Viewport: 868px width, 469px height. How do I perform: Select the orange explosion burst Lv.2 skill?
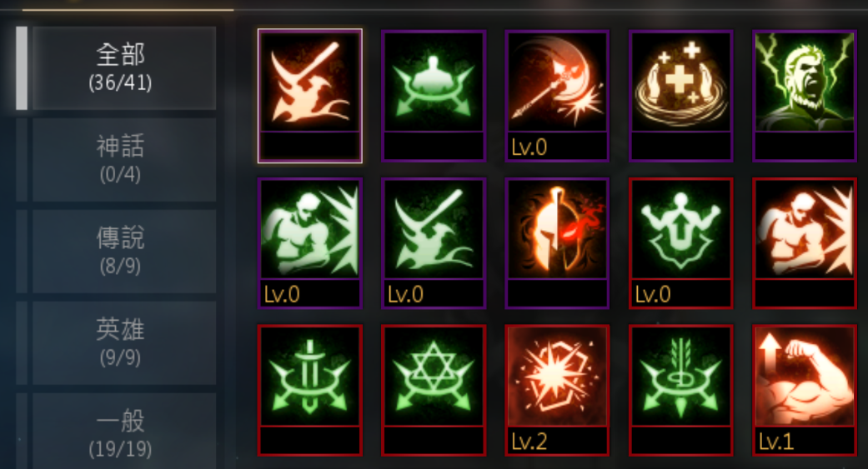(x=557, y=391)
